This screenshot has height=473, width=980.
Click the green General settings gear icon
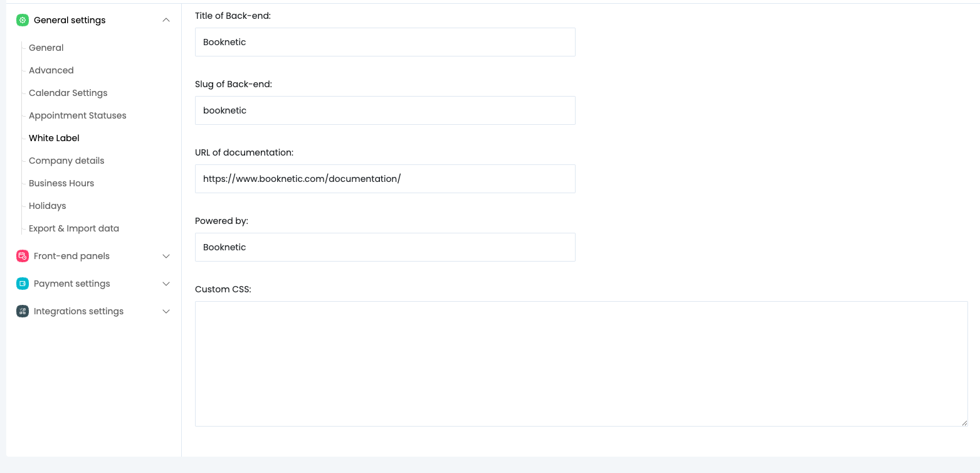click(x=23, y=20)
